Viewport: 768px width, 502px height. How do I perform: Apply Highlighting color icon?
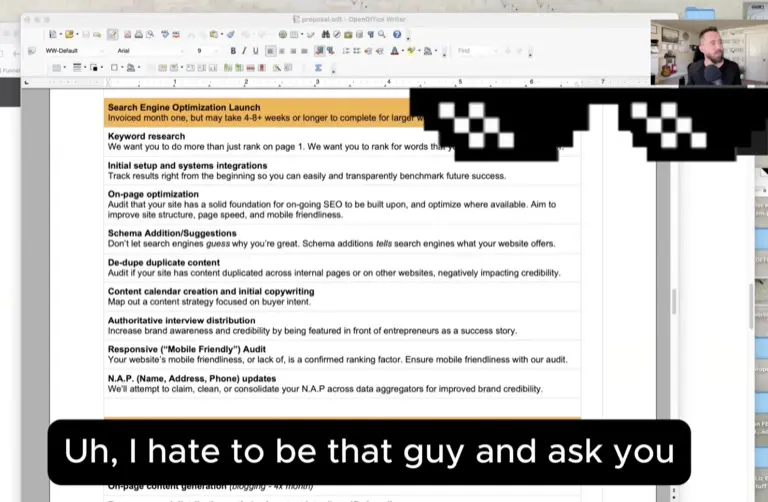pos(411,51)
